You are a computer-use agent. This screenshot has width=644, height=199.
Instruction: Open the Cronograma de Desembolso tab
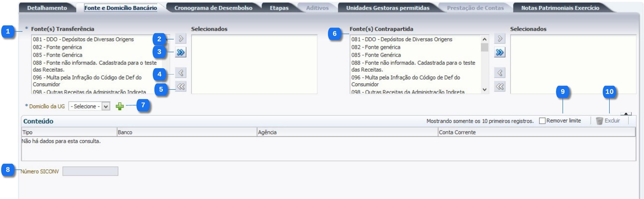click(x=213, y=8)
